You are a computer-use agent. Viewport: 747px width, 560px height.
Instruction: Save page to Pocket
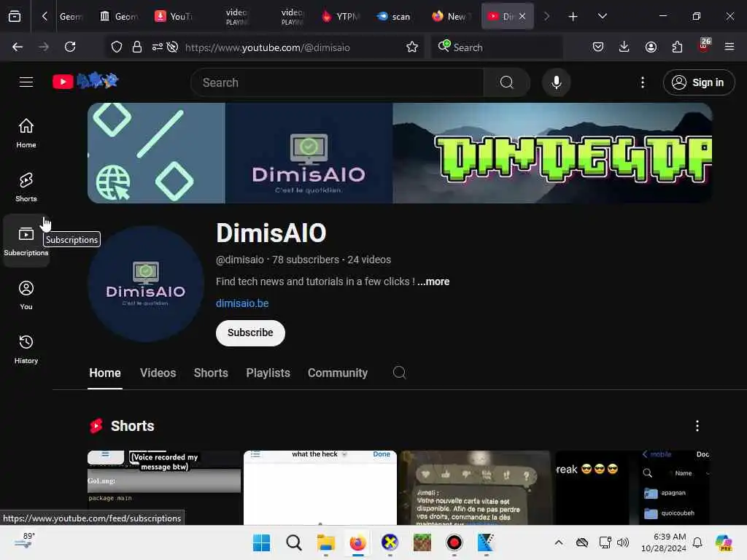click(x=598, y=47)
